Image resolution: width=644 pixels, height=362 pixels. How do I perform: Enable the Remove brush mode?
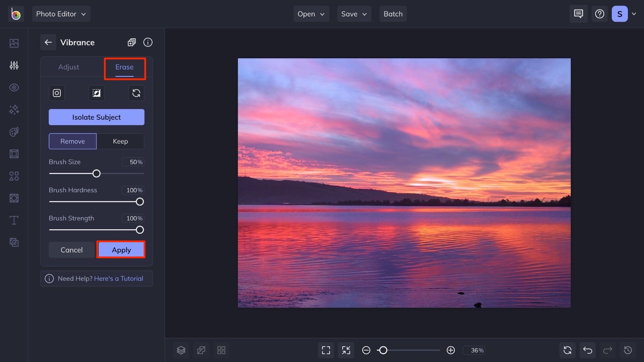(x=72, y=141)
